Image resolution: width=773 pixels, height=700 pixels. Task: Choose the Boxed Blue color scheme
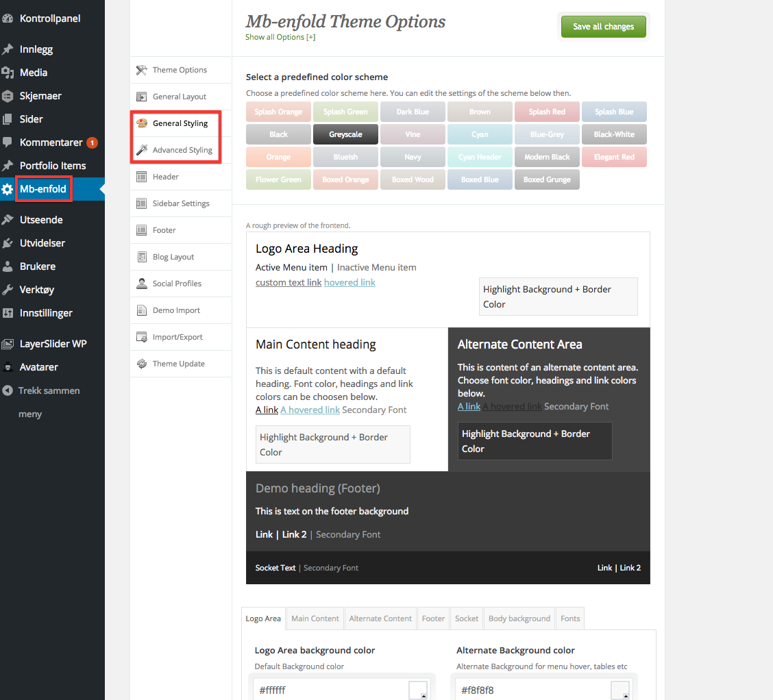(x=480, y=180)
